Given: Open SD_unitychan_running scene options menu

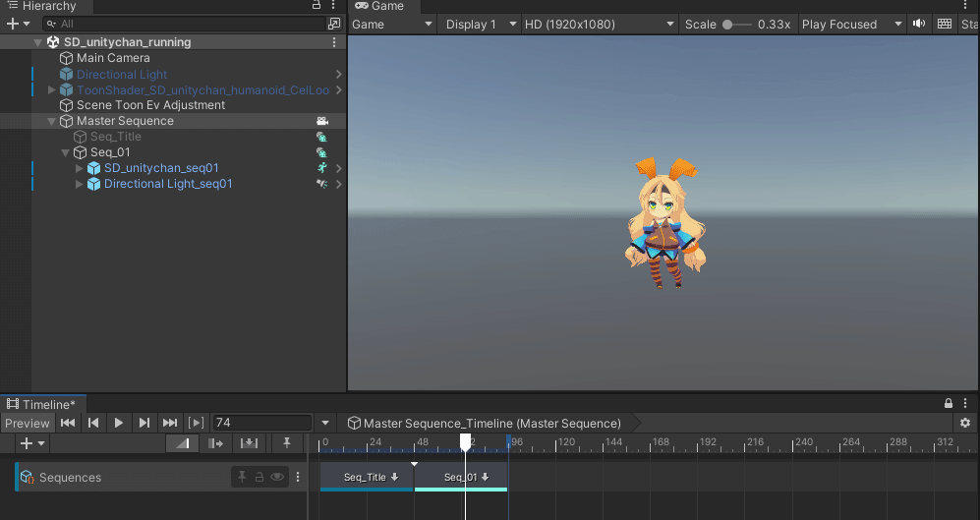Looking at the screenshot, I should (334, 42).
